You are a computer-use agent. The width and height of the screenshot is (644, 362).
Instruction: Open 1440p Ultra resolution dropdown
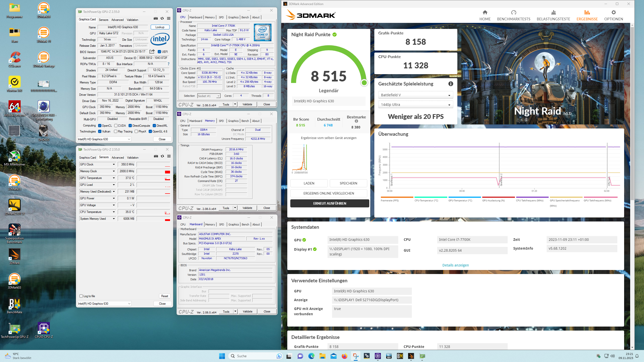416,105
